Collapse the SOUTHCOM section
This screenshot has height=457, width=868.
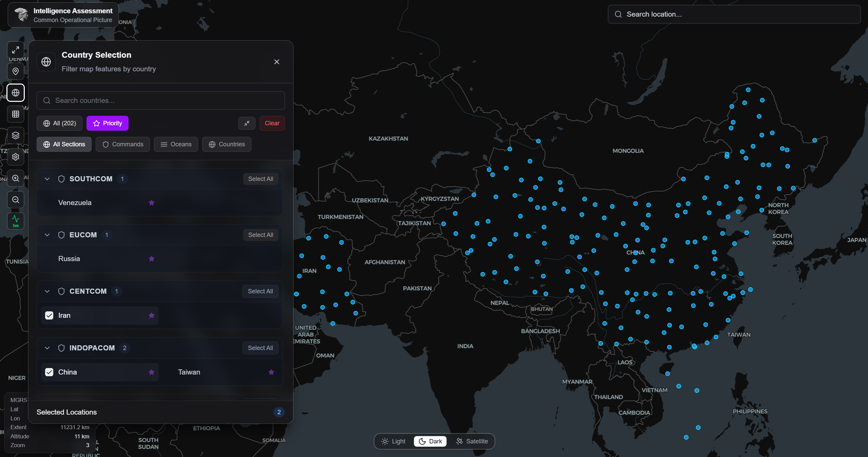tap(47, 179)
